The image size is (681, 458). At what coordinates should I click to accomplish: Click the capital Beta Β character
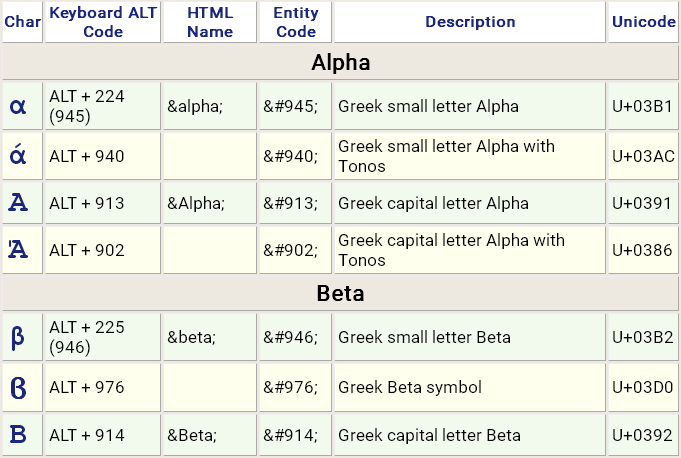pos(18,435)
